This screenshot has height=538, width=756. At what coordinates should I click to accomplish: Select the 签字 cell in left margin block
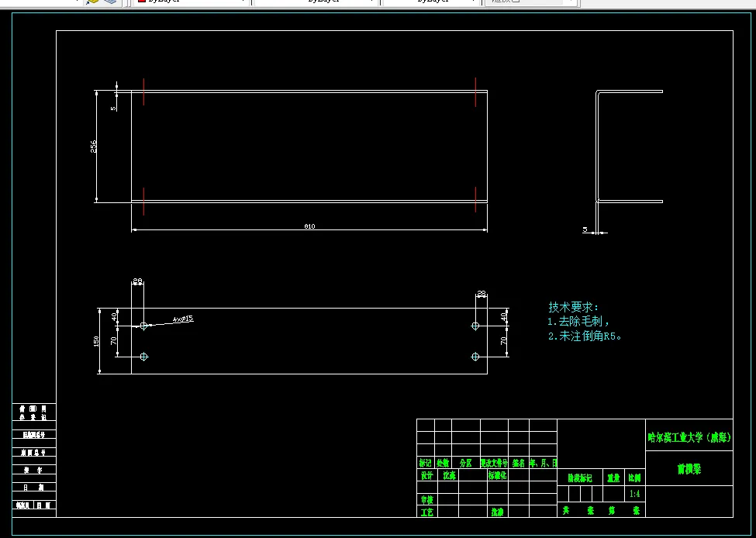click(34, 470)
